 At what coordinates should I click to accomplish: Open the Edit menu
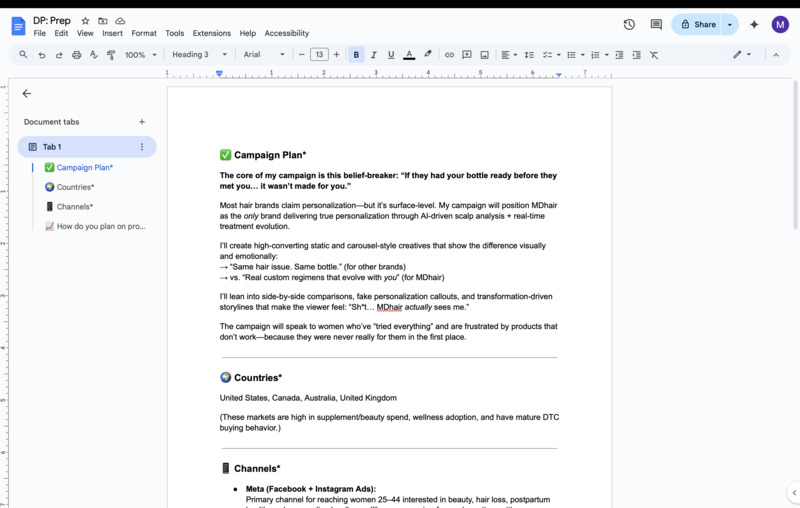[x=61, y=33]
